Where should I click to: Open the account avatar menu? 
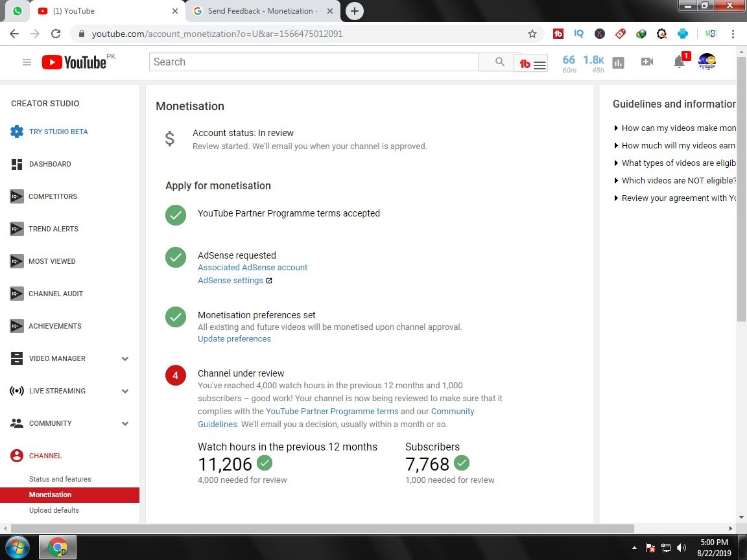tap(707, 62)
